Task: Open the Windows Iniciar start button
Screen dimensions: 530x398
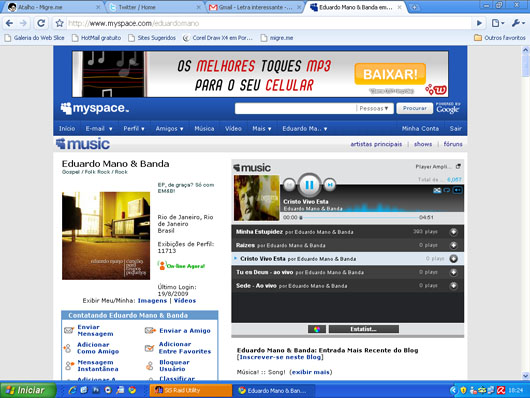Action: (x=28, y=390)
